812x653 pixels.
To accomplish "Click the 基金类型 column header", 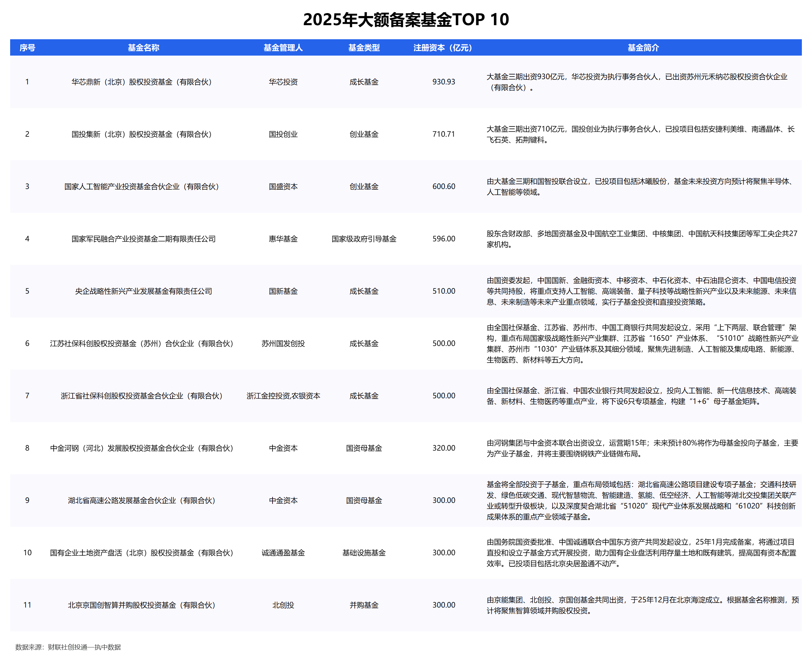I will point(364,48).
